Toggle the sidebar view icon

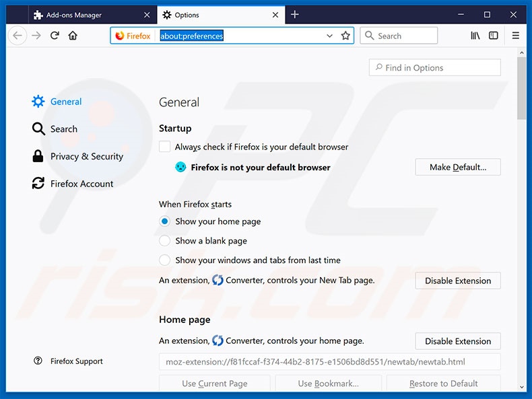click(x=494, y=36)
